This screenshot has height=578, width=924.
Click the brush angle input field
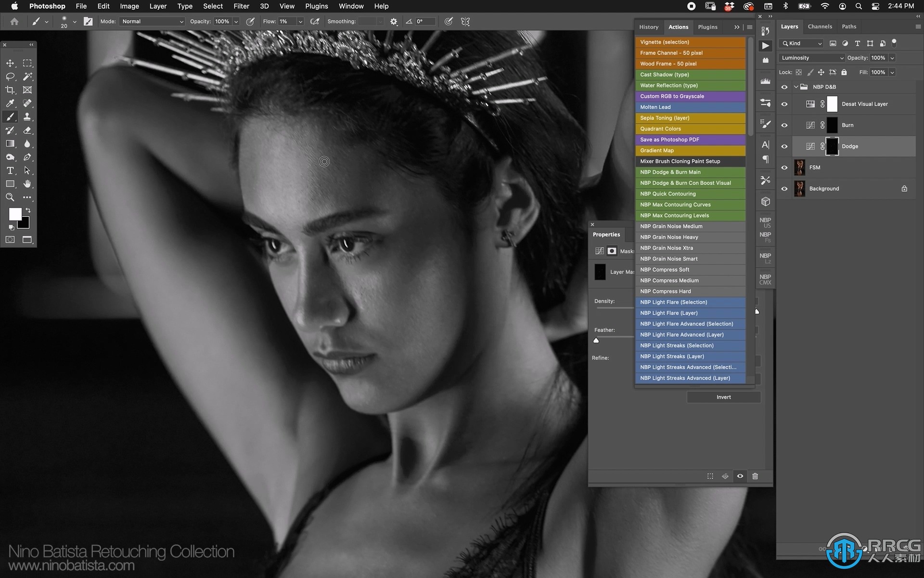[425, 21]
